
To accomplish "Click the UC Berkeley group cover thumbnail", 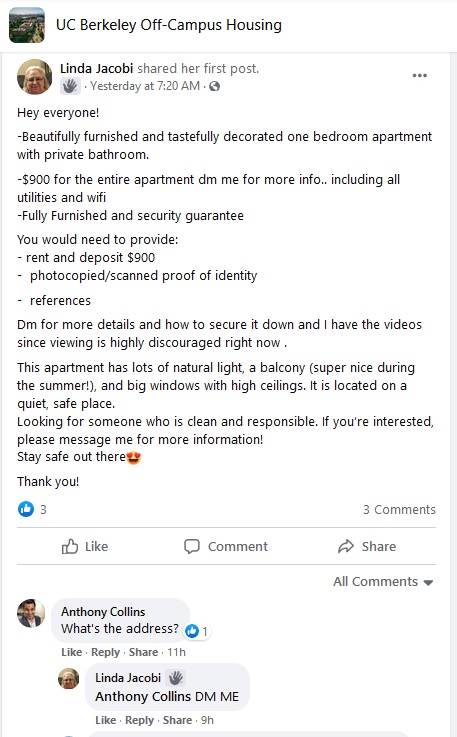I will coord(27,25).
